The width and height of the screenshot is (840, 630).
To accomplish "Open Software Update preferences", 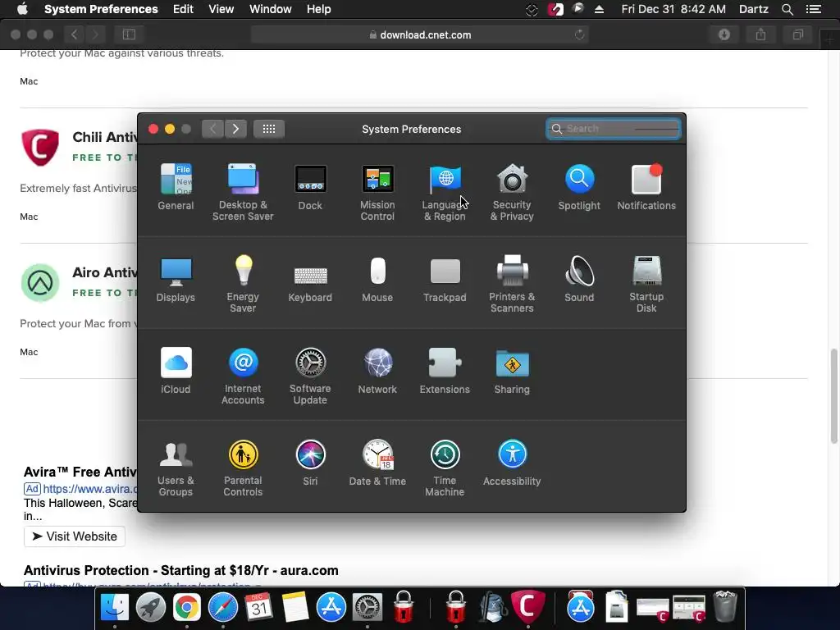I will click(310, 376).
